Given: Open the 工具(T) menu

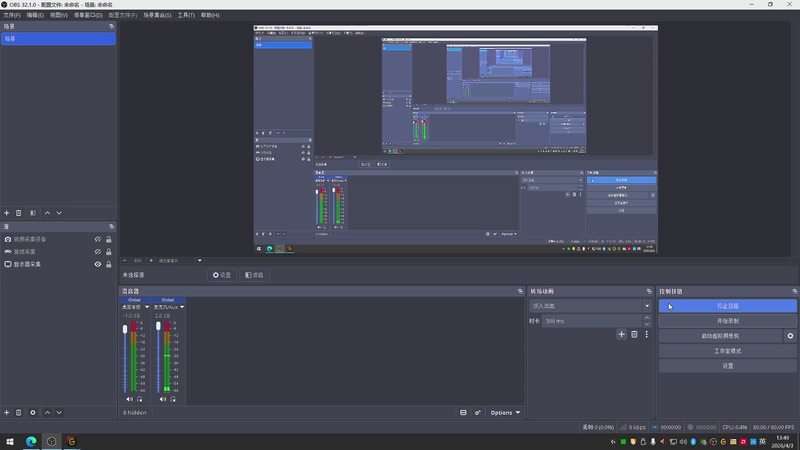Looking at the screenshot, I should tap(186, 15).
